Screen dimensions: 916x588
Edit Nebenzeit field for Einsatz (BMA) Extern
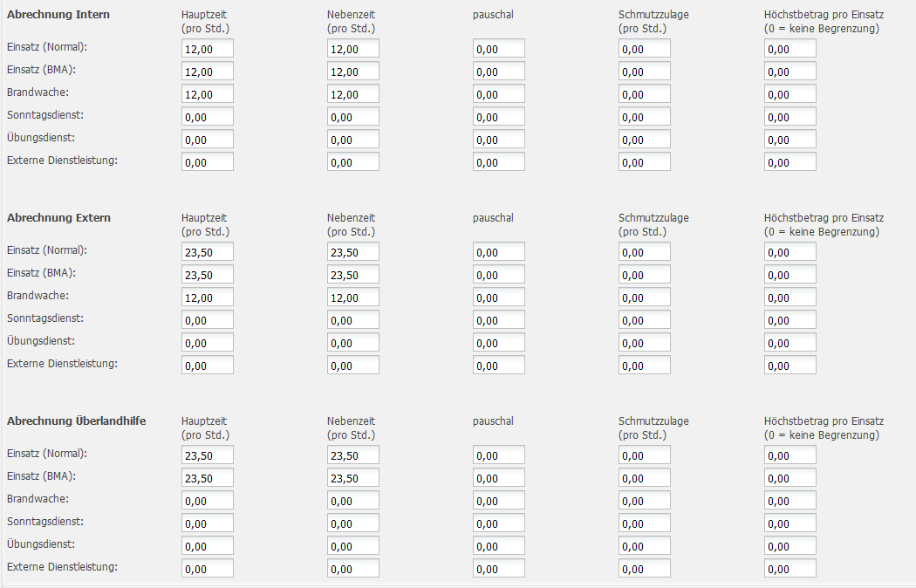(x=353, y=275)
